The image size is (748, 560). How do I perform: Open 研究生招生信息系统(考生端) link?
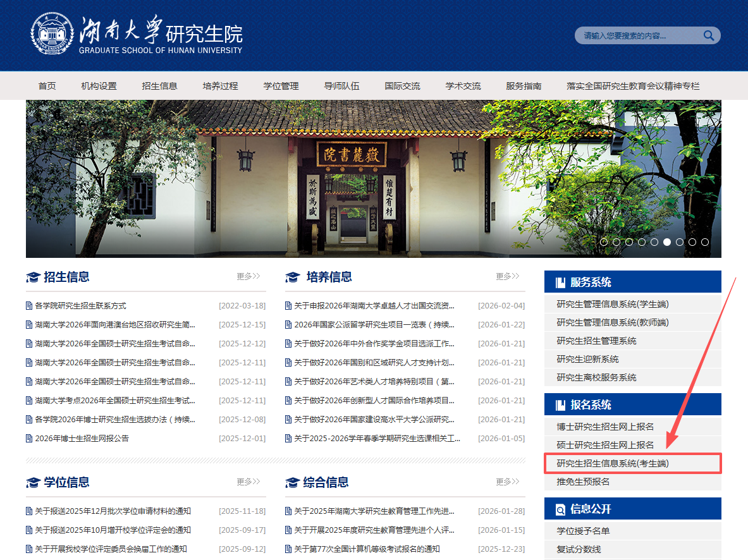pos(612,463)
